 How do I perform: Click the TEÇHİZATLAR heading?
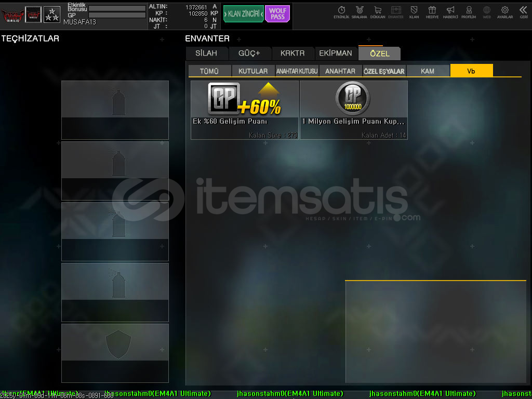tap(30, 38)
